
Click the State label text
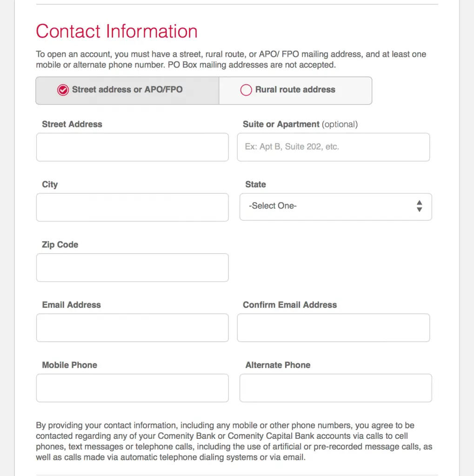pos(255,185)
